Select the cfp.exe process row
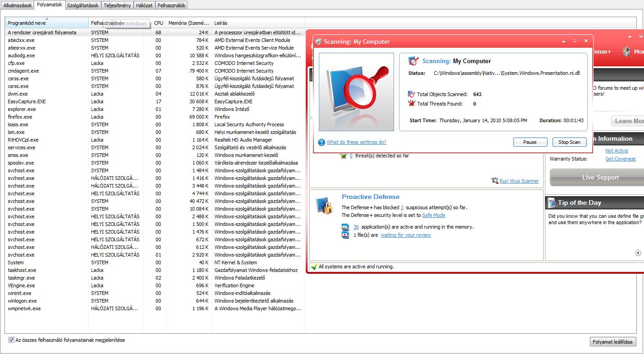The image size is (644, 354). 155,63
